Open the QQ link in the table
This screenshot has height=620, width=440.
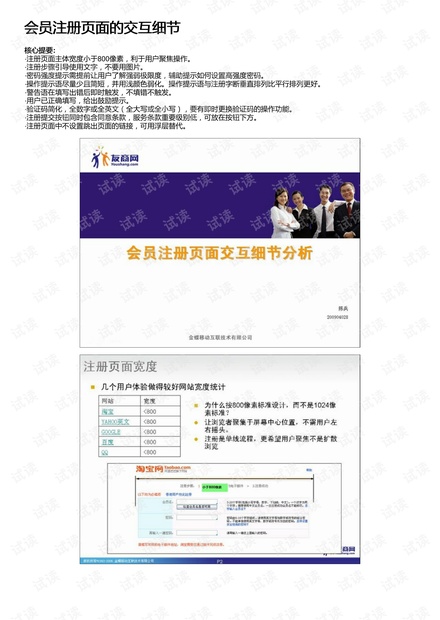tap(105, 452)
